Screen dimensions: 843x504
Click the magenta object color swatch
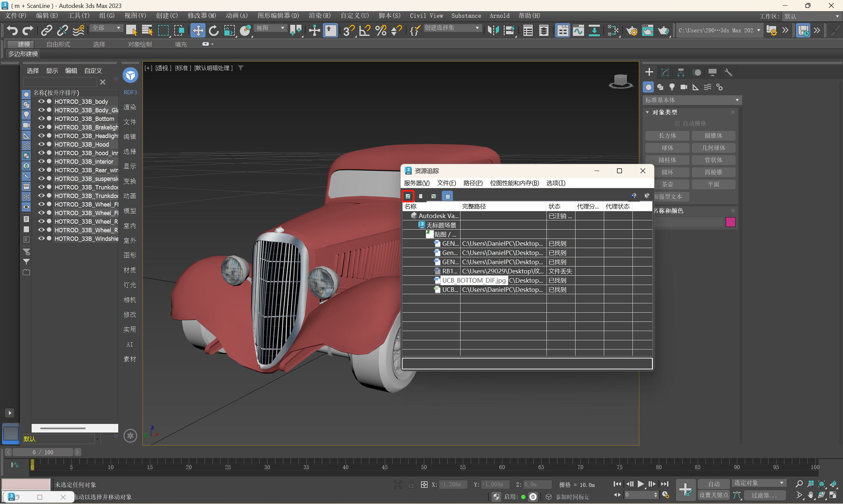coord(730,222)
